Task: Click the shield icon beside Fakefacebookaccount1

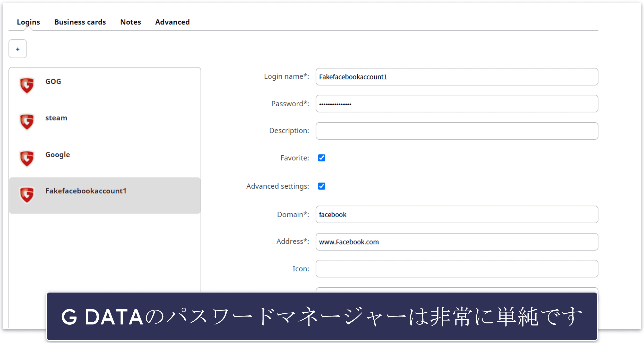Action: click(x=27, y=195)
